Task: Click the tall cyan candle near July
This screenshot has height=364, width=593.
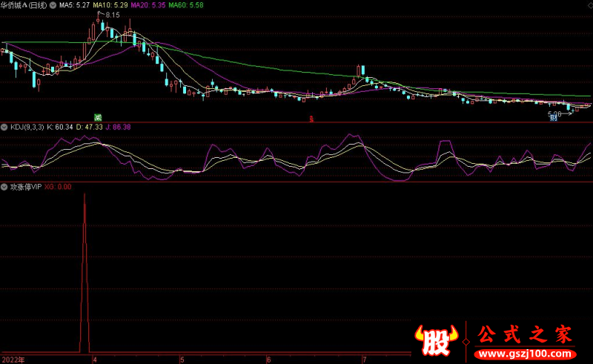Action: 363,70
